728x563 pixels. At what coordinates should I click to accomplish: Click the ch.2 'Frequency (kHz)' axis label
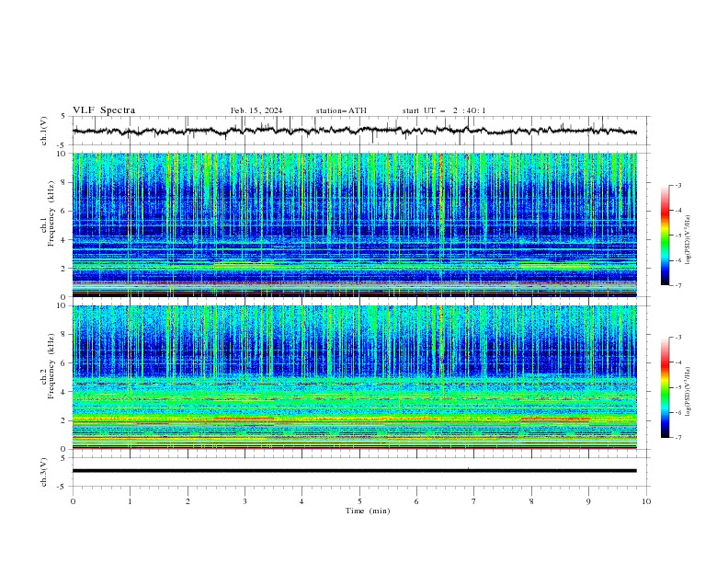pyautogui.click(x=51, y=364)
